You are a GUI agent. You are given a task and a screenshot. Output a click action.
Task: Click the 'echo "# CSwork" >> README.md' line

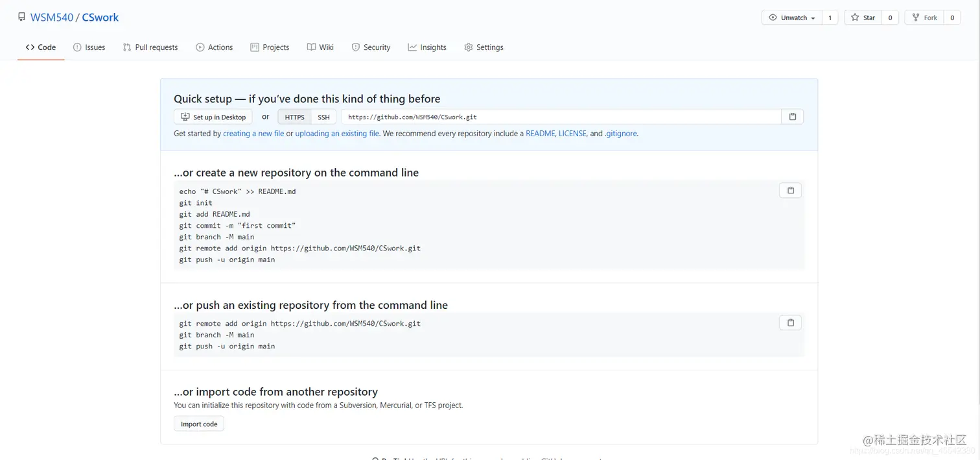point(237,191)
